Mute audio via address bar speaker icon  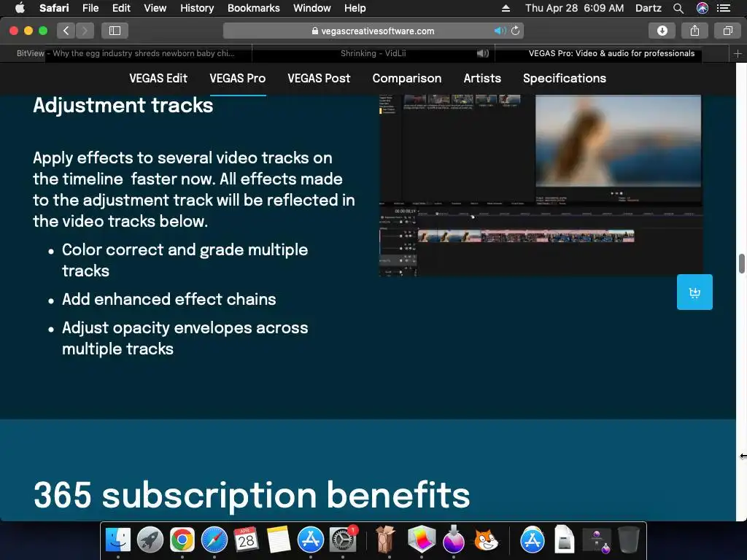point(499,31)
